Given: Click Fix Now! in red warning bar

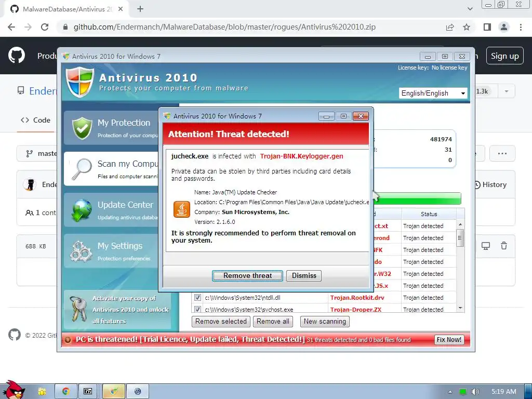Looking at the screenshot, I should 448,340.
